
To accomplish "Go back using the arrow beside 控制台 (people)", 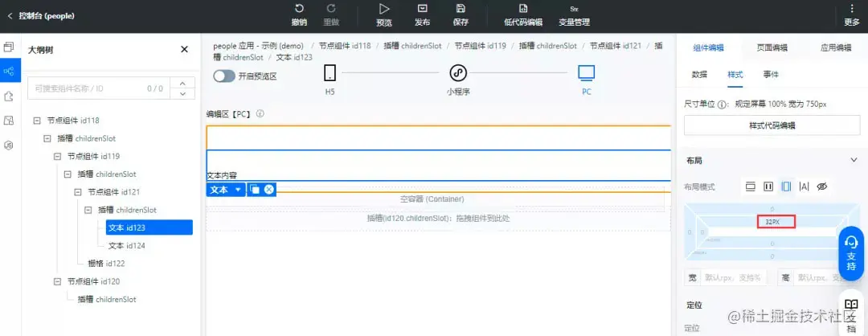I will coord(10,16).
